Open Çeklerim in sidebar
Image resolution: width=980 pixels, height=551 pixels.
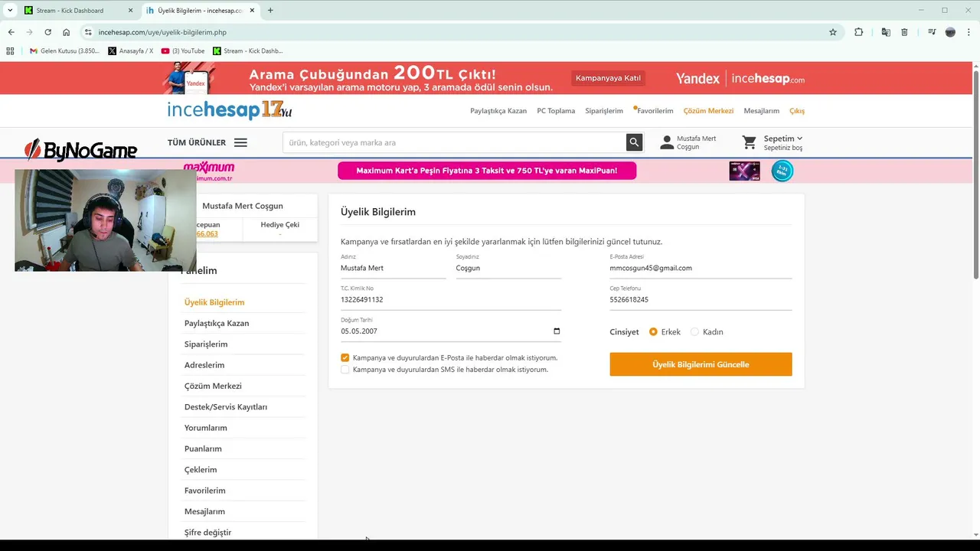click(201, 470)
